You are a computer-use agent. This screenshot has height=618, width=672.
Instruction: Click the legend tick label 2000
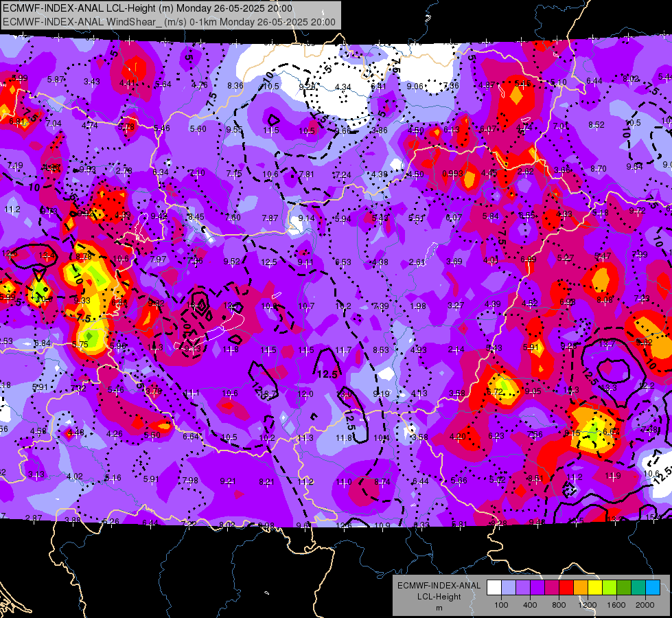645,605
